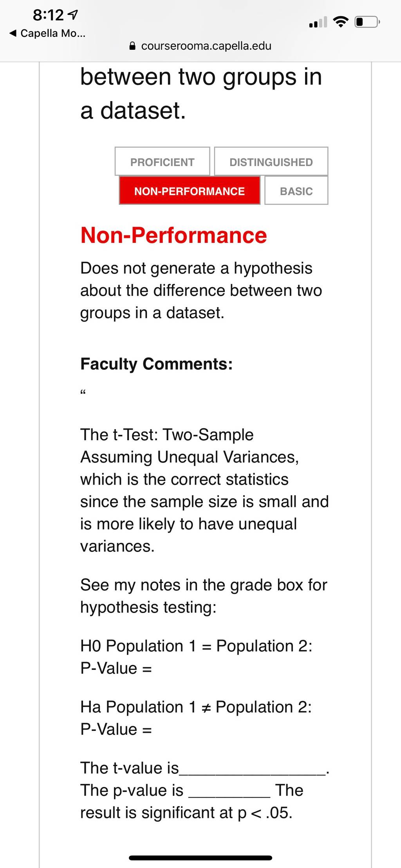Tap the red Non-Performance heading
Image resolution: width=401 pixels, height=868 pixels.
point(173,235)
